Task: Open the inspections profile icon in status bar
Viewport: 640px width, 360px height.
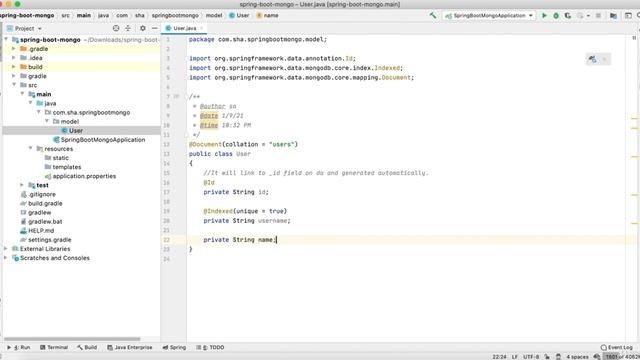Action: coord(558,357)
